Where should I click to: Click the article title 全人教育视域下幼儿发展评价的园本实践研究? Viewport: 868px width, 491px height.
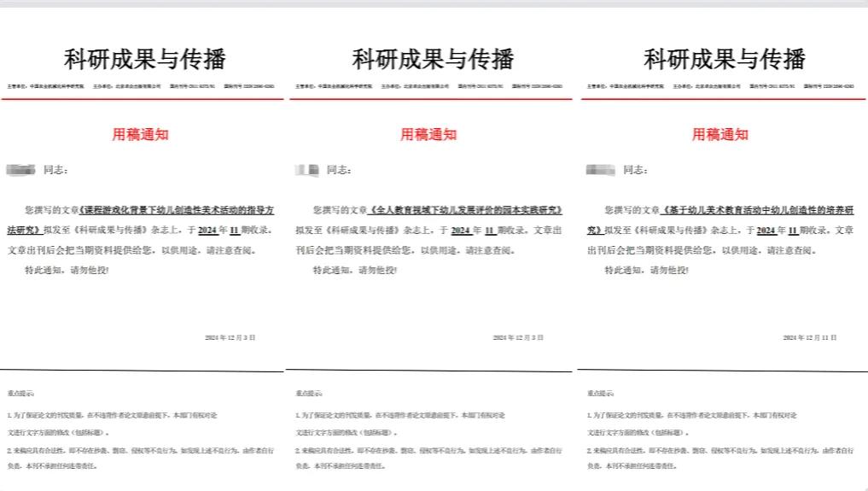click(x=468, y=209)
